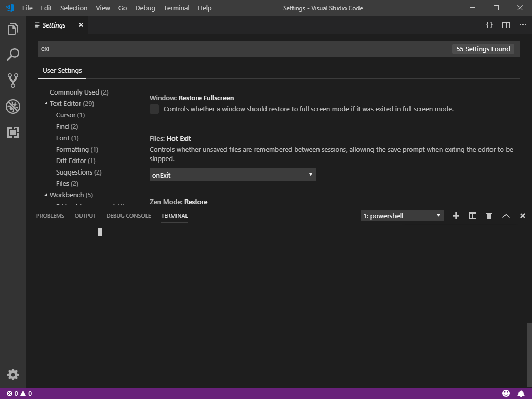The height and width of the screenshot is (399, 532).
Task: Open notifications bell in status bar
Action: (x=522, y=393)
